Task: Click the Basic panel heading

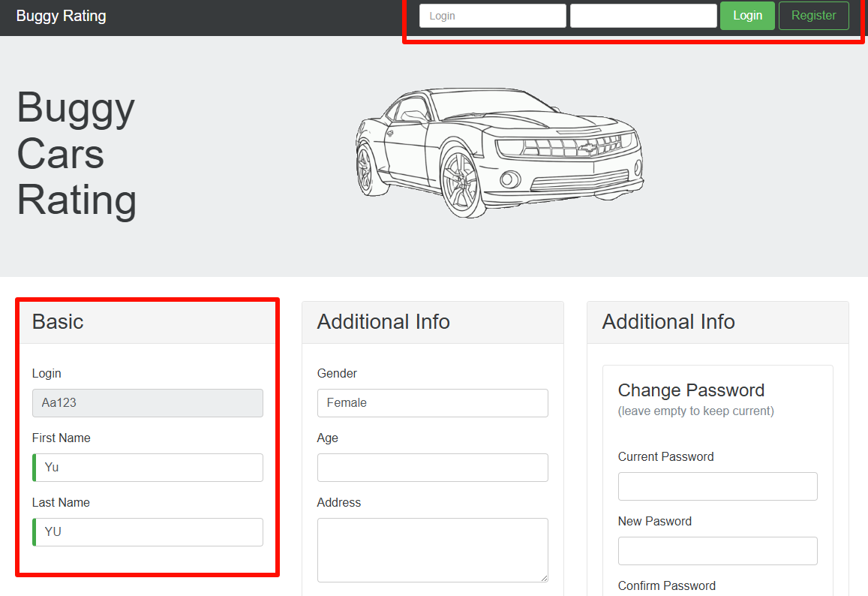Action: pos(58,322)
